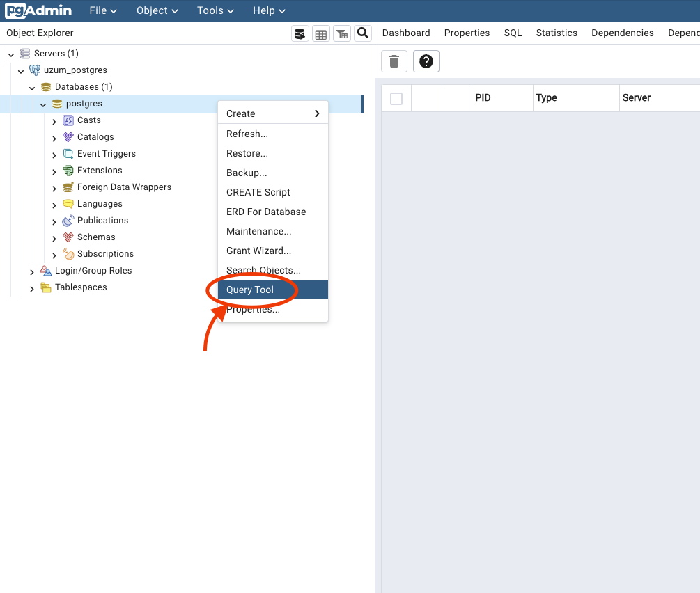The image size is (700, 593).
Task: Open View Data grid icon in Object Explorer
Action: click(320, 33)
